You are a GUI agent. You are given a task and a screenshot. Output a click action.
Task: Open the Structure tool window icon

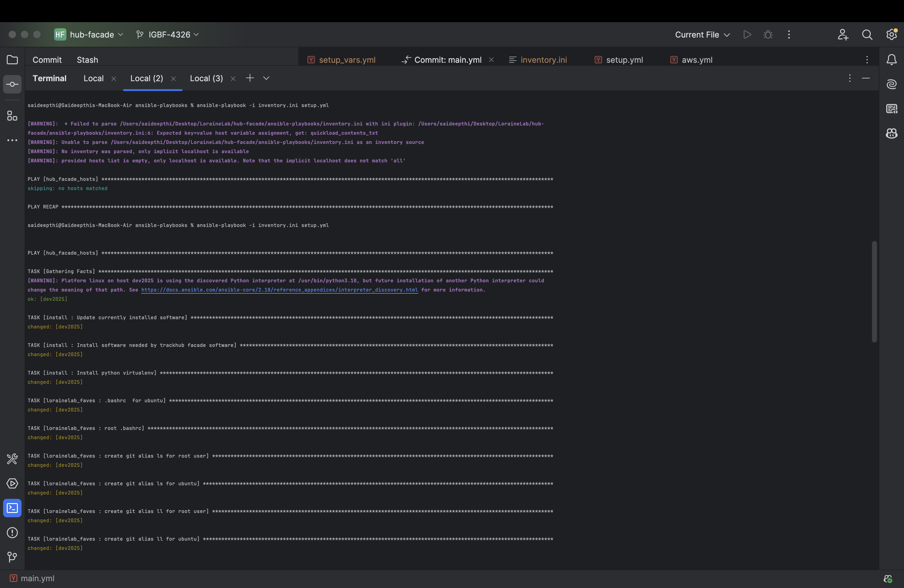click(12, 116)
